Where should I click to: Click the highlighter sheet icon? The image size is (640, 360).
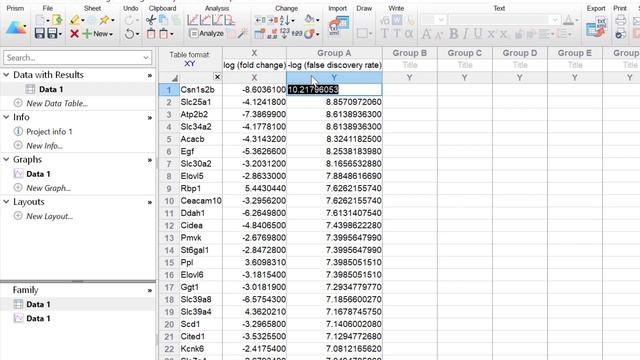coord(74,20)
